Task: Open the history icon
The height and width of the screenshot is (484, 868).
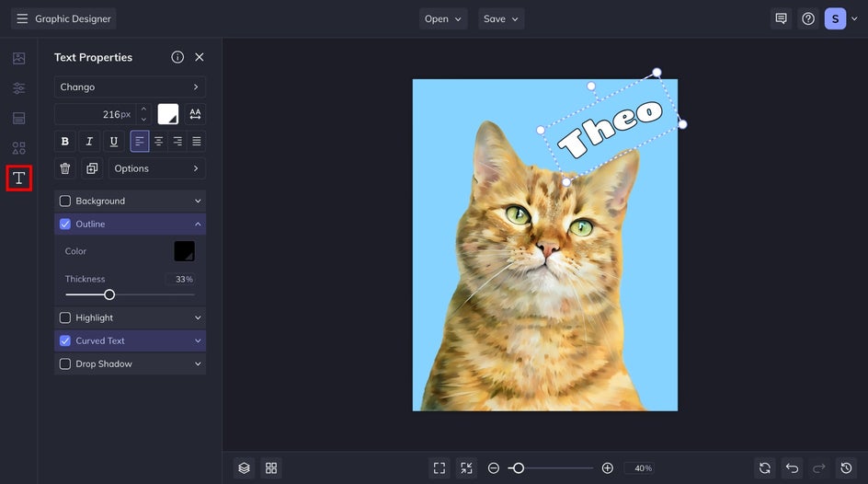Action: [x=847, y=468]
